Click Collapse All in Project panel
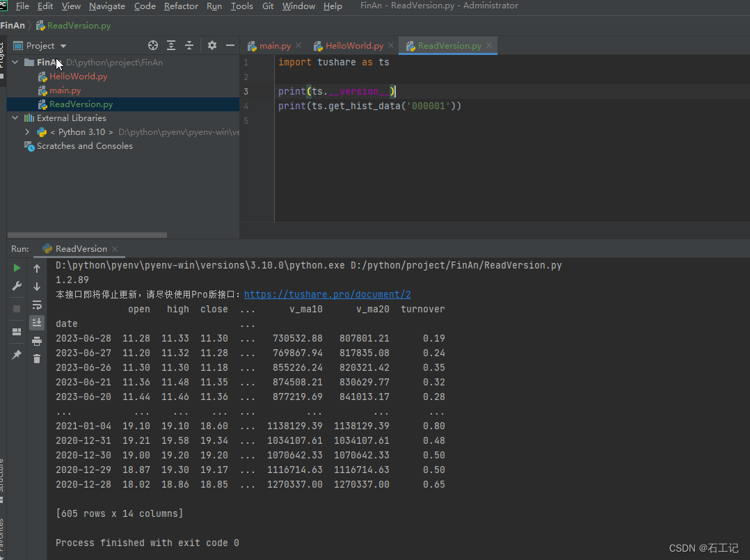The height and width of the screenshot is (560, 750). (x=189, y=45)
